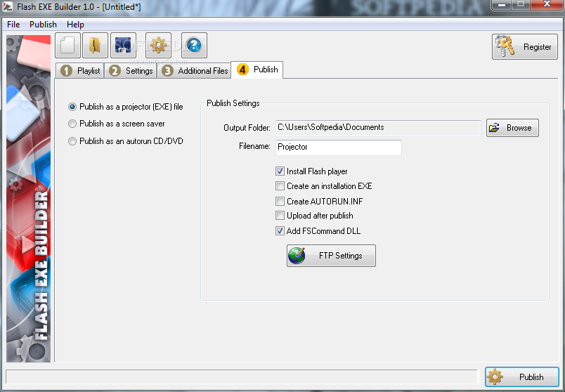This screenshot has height=392, width=565.
Task: Click the New project toolbar icon
Action: click(67, 46)
